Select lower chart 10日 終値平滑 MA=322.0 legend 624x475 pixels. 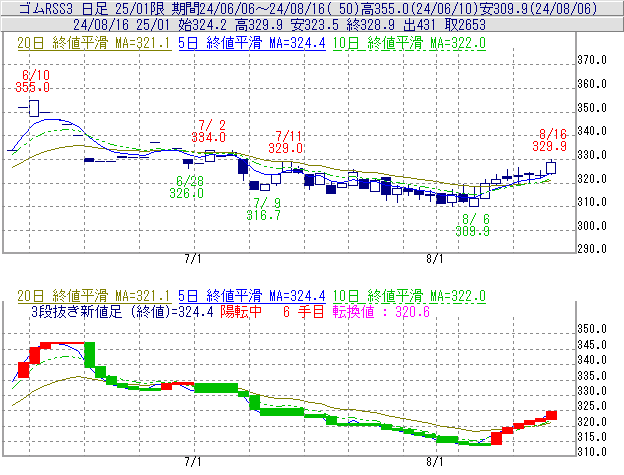pos(409,296)
